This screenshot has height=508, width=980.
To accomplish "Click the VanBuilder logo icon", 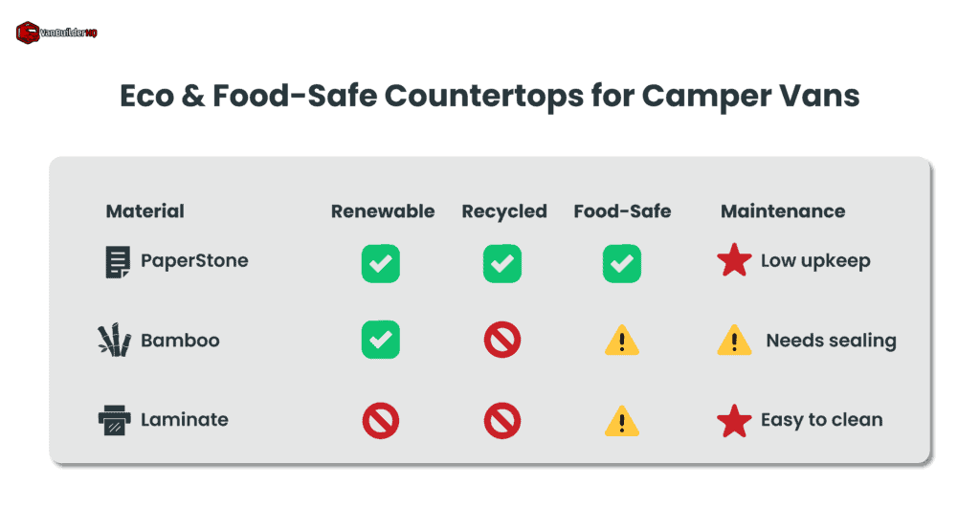I will click(29, 33).
